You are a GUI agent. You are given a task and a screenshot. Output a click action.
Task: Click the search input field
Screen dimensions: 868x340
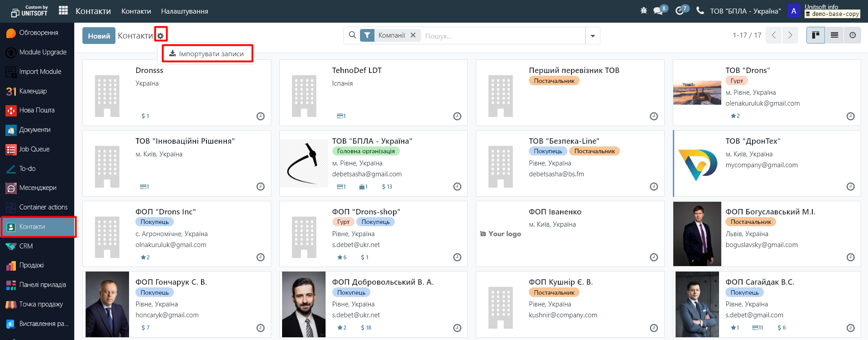503,36
